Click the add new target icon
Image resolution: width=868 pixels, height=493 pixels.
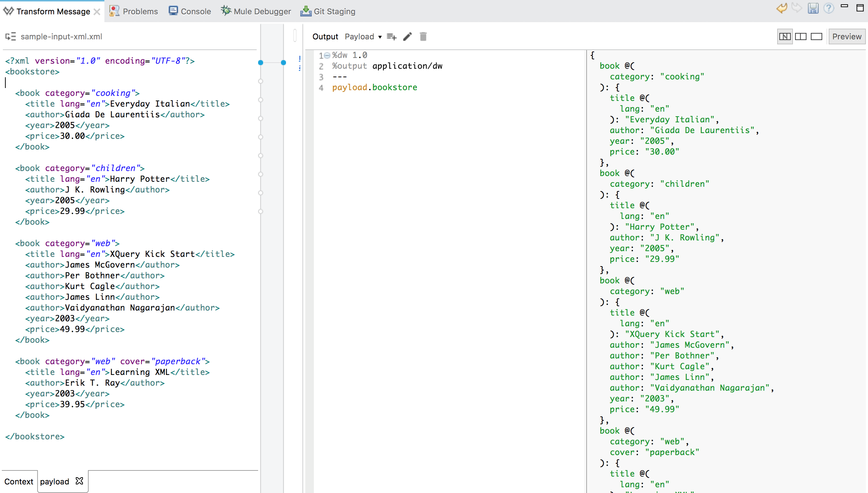[x=391, y=36]
